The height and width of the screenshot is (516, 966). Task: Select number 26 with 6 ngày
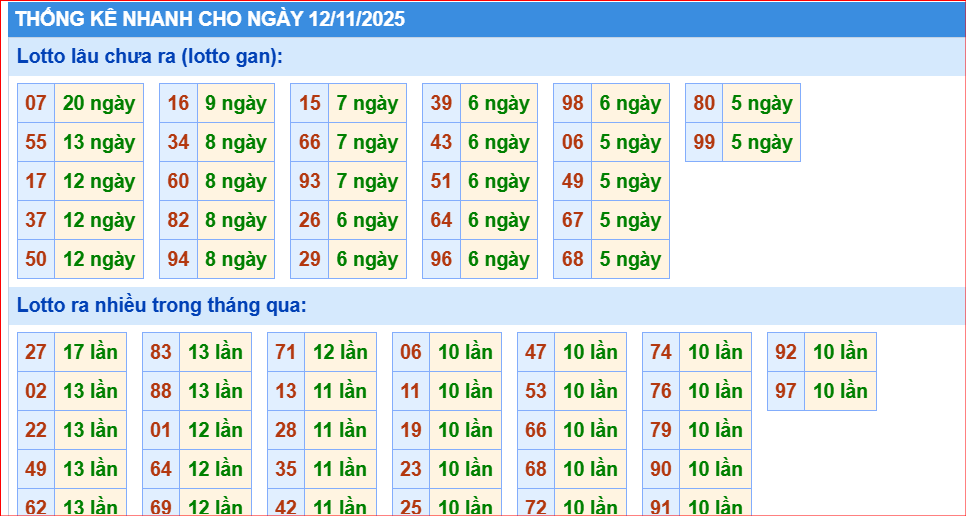coord(309,220)
